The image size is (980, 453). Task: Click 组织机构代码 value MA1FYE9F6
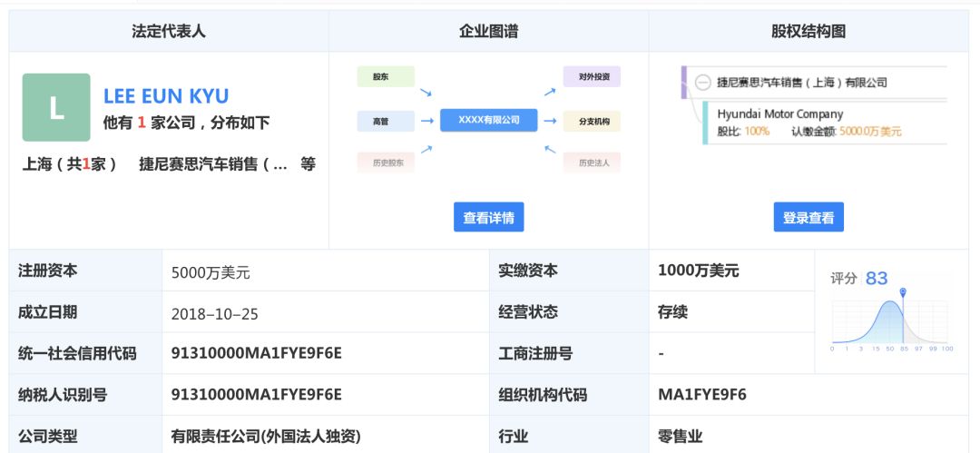[x=701, y=394]
